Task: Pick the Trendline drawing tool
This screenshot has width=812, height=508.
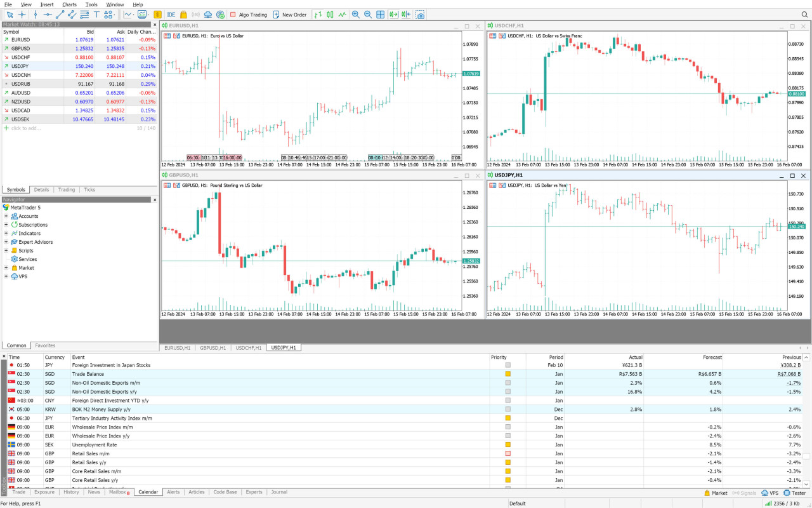Action: point(60,15)
